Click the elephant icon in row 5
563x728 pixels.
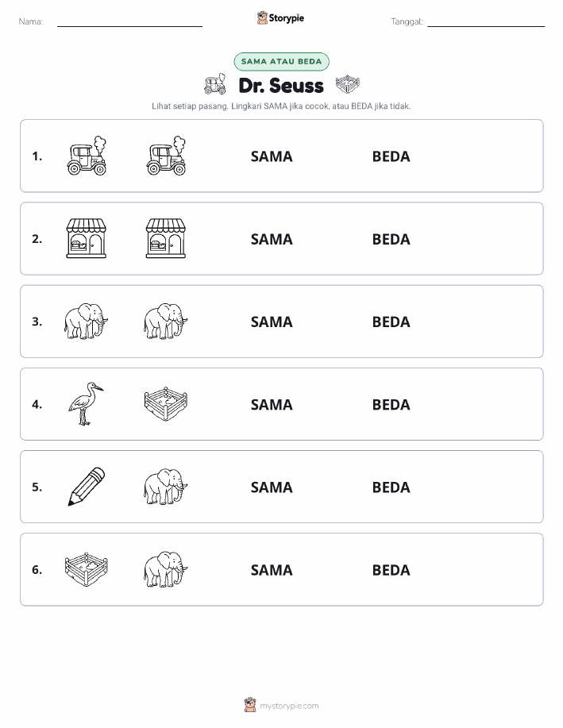[x=166, y=487]
